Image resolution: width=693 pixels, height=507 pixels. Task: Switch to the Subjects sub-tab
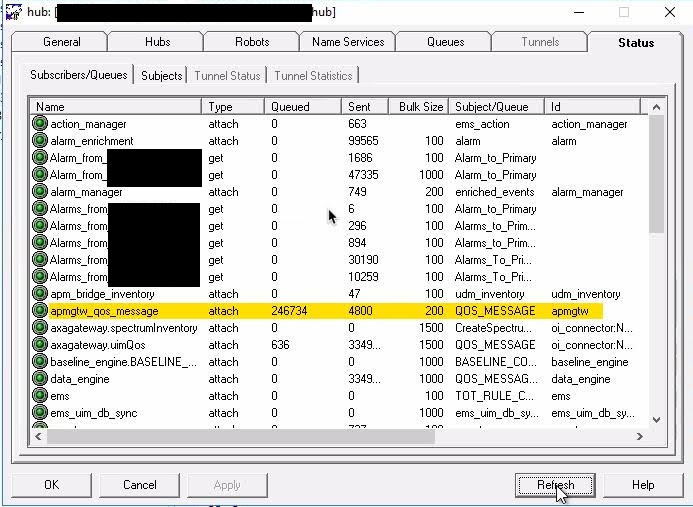161,76
